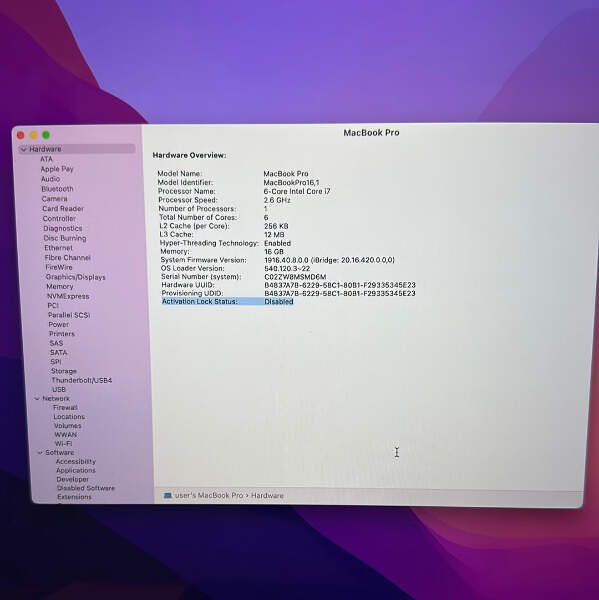599x600 pixels.
Task: Click the Processor Speed value 2.6 GHz
Action: click(277, 200)
